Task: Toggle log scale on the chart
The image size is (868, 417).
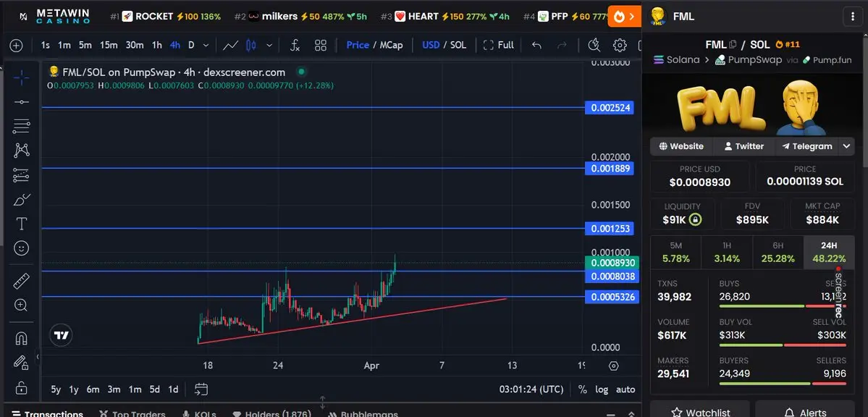Action: [602, 389]
